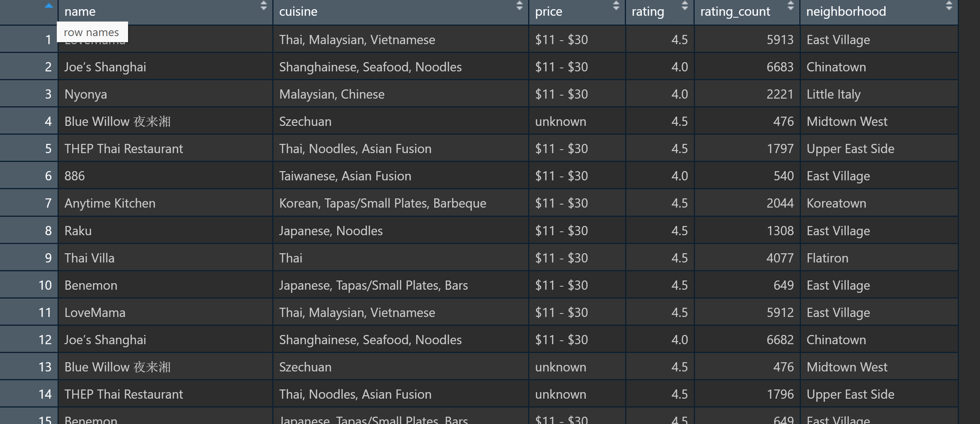
Task: Click the sort control beside the neighborhood header text
Action: click(x=949, y=7)
